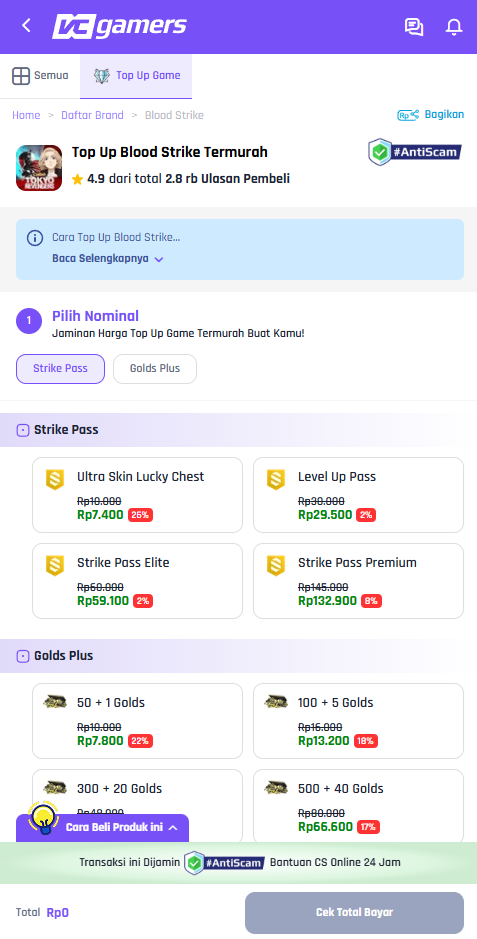This screenshot has width=477, height=939.
Task: Tap the back arrow in header
Action: coord(26,26)
